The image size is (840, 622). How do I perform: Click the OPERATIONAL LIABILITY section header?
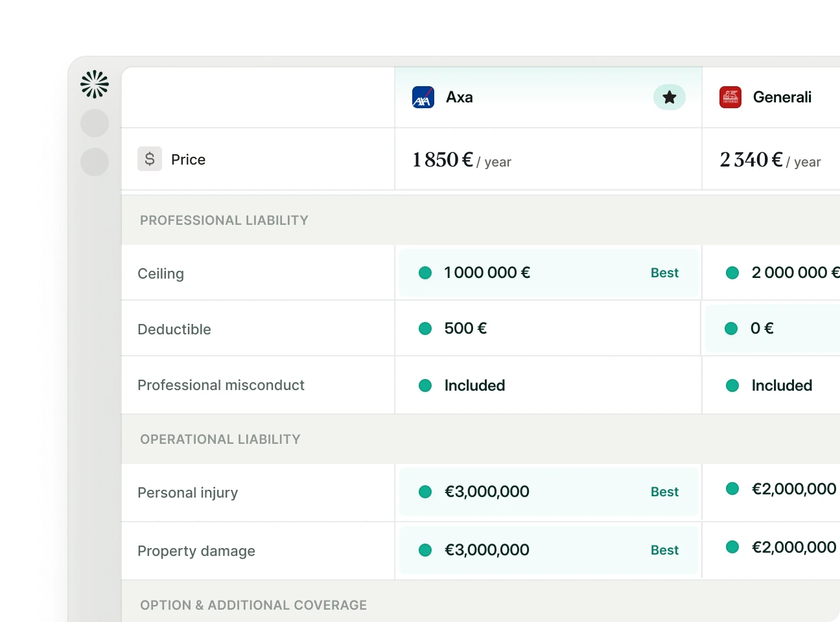220,439
